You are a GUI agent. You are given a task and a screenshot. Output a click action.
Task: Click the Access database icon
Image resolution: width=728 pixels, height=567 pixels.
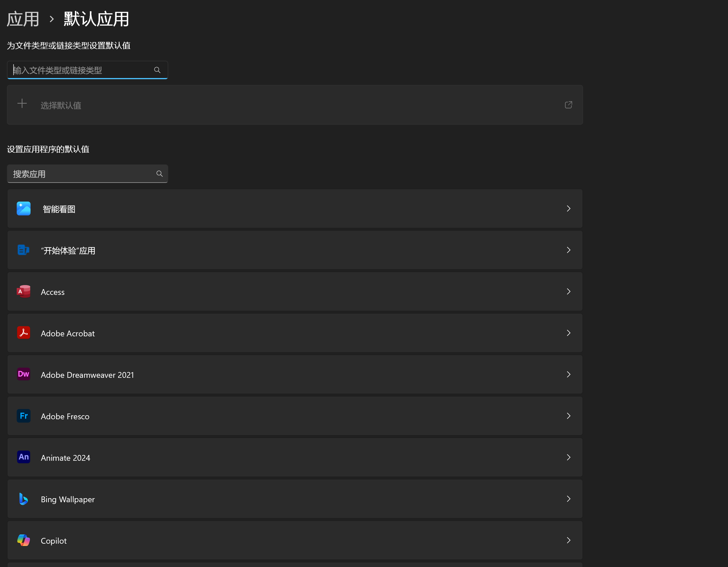tap(24, 291)
